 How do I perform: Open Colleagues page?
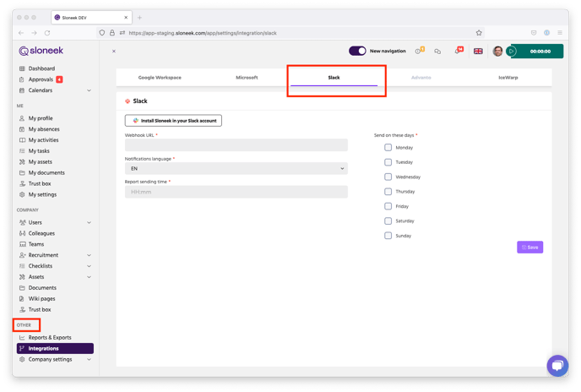click(x=41, y=233)
